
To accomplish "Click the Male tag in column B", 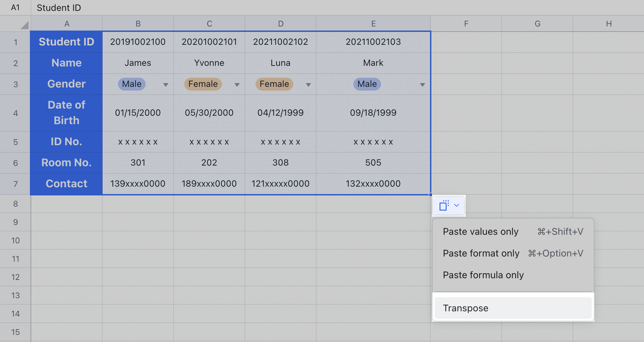I will [132, 84].
